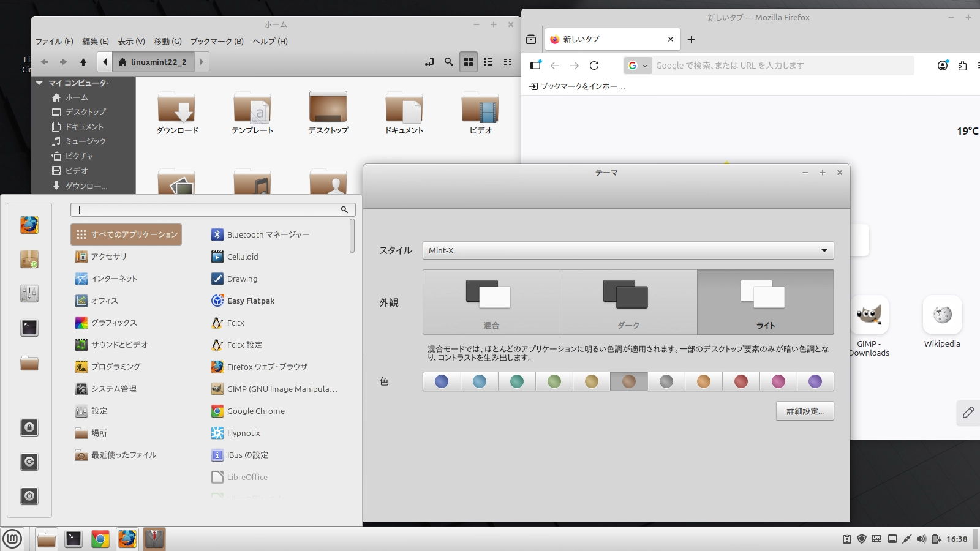The image size is (980, 551).
Task: Toggle location entry icon in file manager toolbar
Action: [429, 62]
